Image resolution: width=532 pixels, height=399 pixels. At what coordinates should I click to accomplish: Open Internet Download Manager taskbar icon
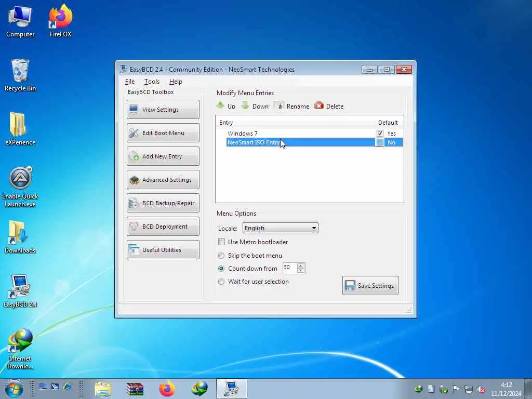199,389
